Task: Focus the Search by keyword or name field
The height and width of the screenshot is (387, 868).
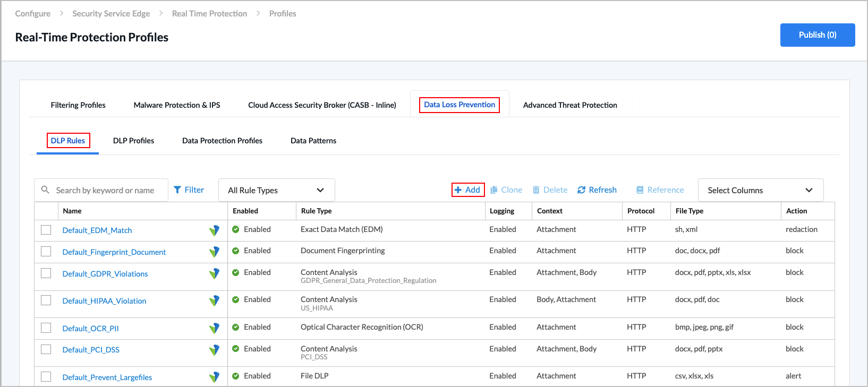Action: click(105, 190)
